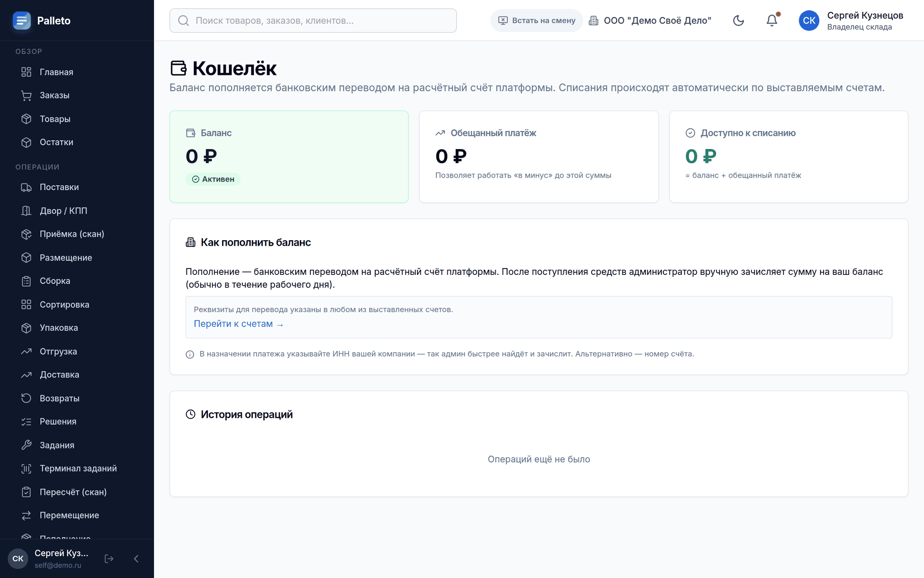Collapse the sidebar with the chevron arrow
The height and width of the screenshot is (578, 924).
136,559
